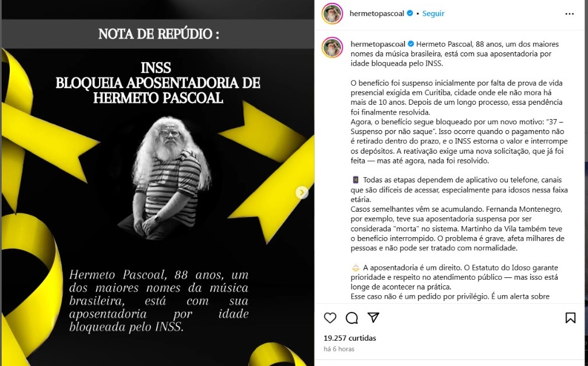Open profile picture in the post header
Image resolution: width=588 pixels, height=366 pixels.
(332, 14)
